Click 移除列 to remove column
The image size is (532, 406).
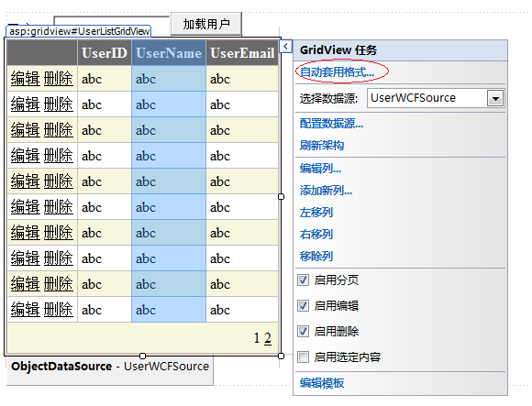[316, 257]
